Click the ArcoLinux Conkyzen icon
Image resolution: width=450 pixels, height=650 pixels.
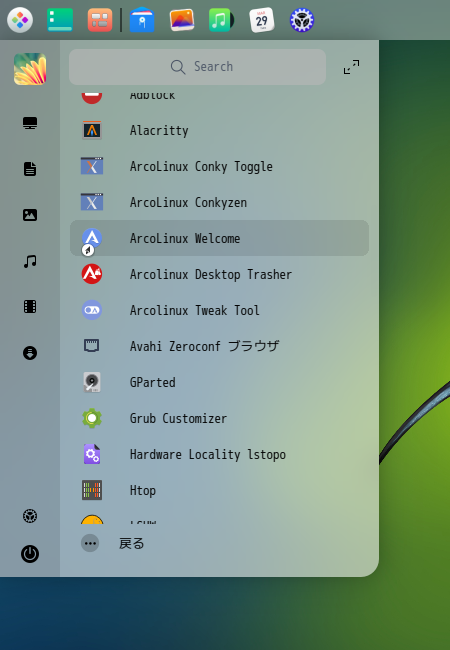(x=92, y=202)
